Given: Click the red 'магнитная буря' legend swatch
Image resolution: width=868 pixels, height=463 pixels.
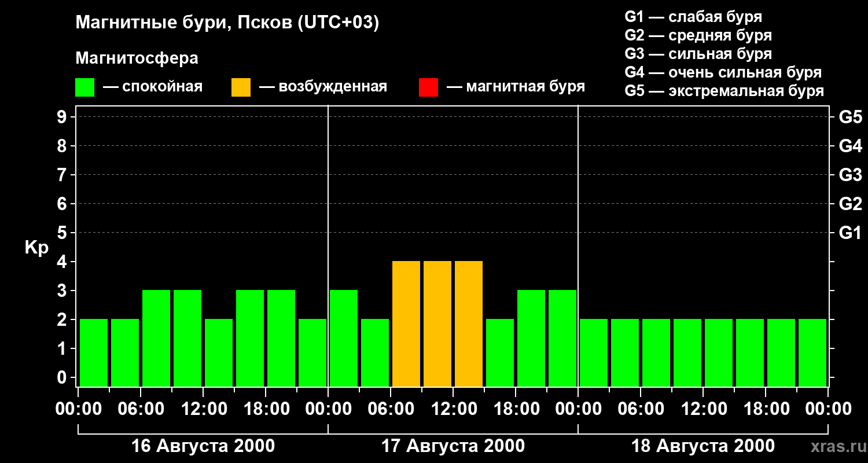Looking at the screenshot, I should [x=428, y=87].
